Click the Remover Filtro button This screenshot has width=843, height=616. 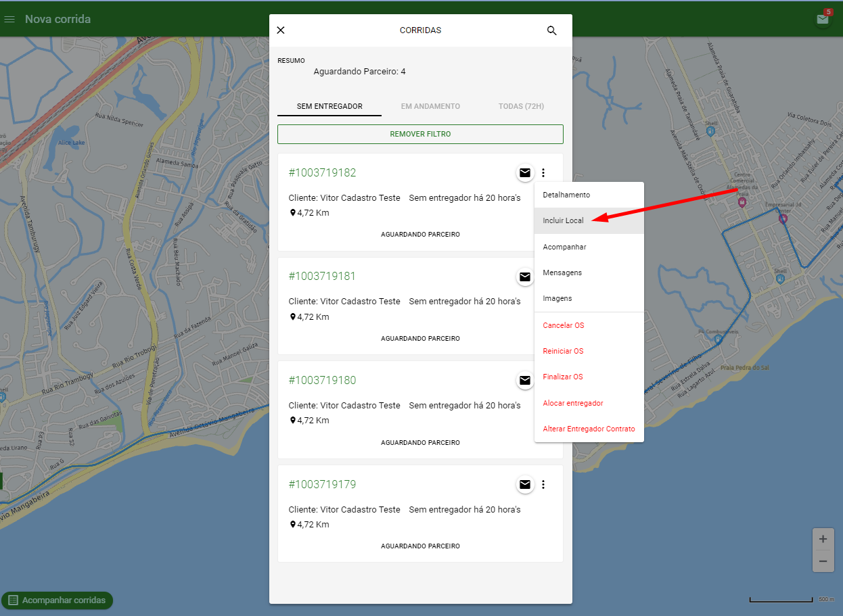point(420,134)
